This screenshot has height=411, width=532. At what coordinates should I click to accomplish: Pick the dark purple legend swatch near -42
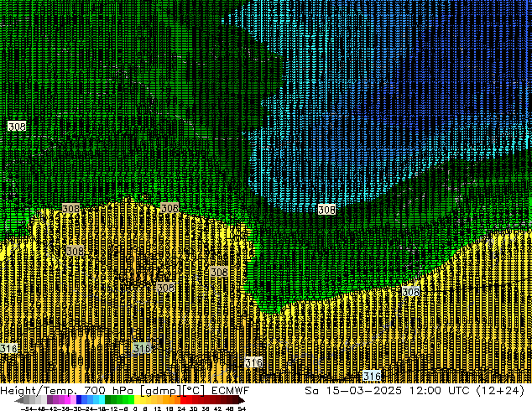(x=50, y=400)
